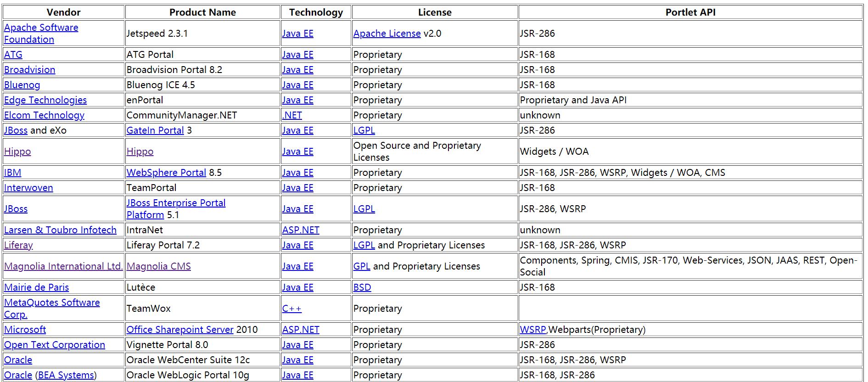Select the 'Bluenog ICE 4.5' cell

coord(202,85)
